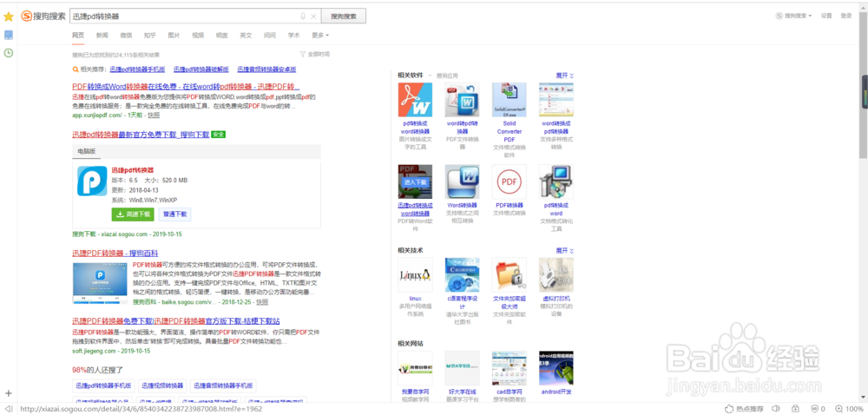Open the 好大学在线 site thumbnail

463,368
